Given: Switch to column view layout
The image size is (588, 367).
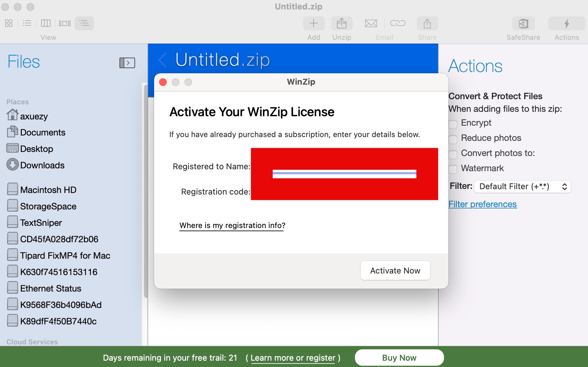Looking at the screenshot, I should tap(46, 23).
